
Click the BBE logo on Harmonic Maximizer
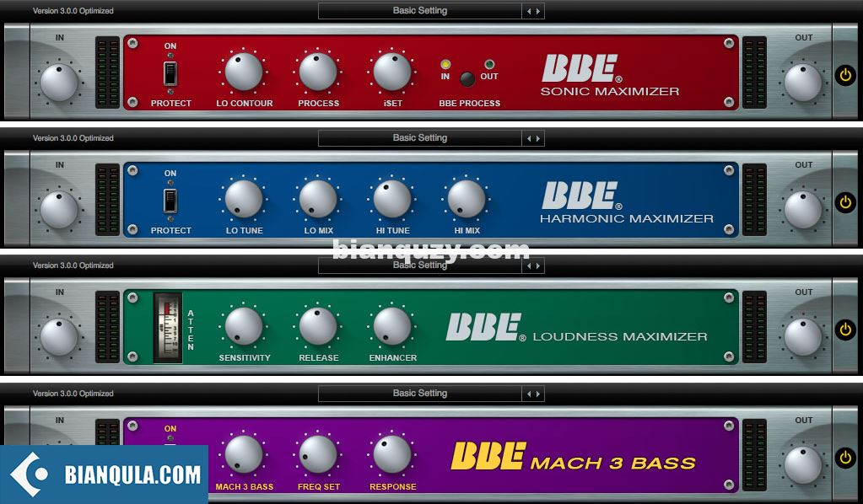pos(581,196)
